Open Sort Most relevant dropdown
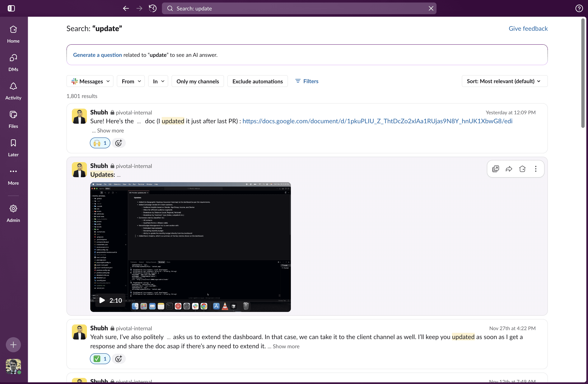 [x=504, y=81]
